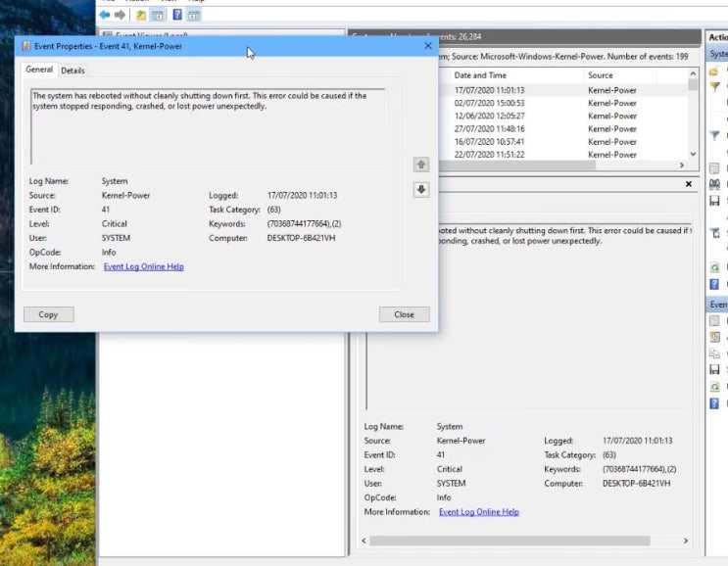The image size is (728, 566).
Task: Click the floppy disk Save Selected Events icon
Action: coord(715,369)
